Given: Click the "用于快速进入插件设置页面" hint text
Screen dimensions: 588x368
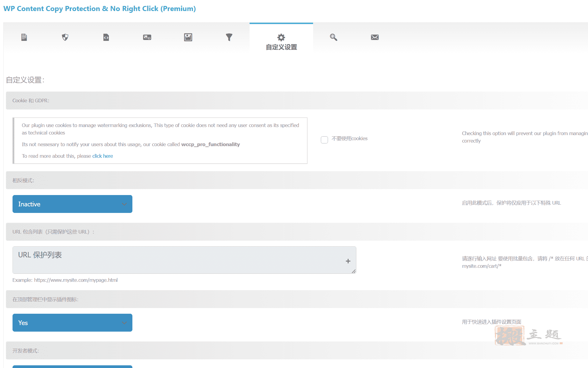Looking at the screenshot, I should coord(492,322).
